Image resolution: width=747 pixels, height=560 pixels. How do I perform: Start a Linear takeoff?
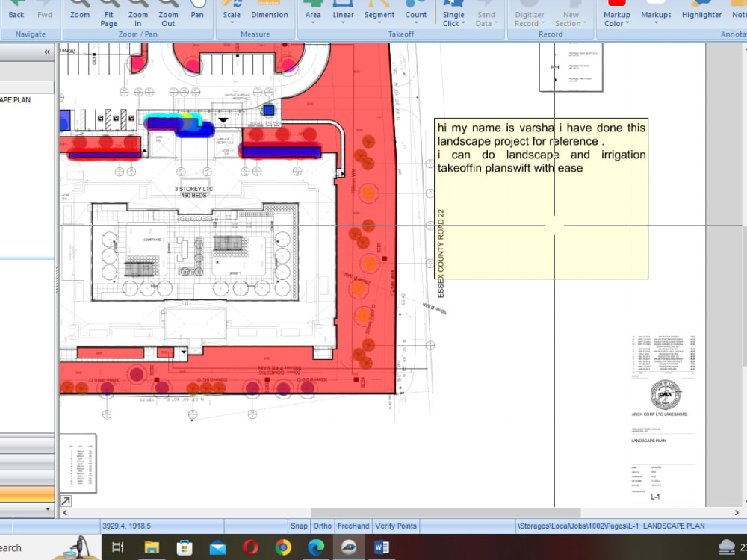[x=343, y=13]
